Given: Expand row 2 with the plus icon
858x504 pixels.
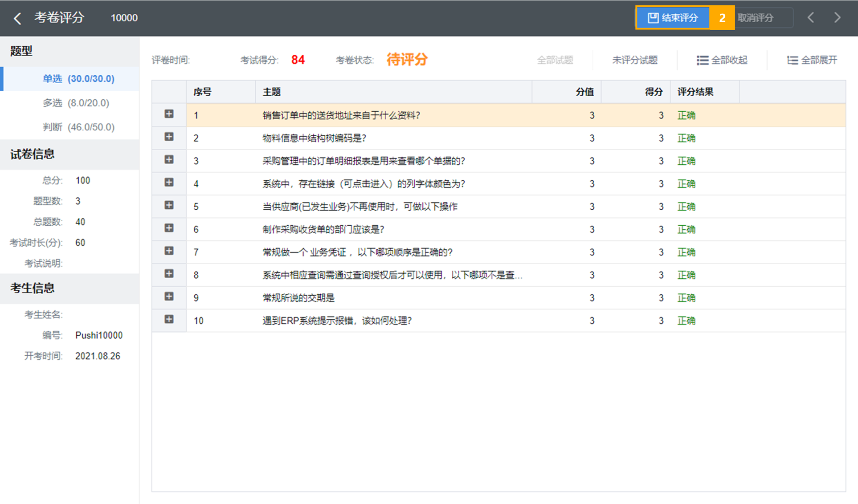Looking at the screenshot, I should pos(169,137).
